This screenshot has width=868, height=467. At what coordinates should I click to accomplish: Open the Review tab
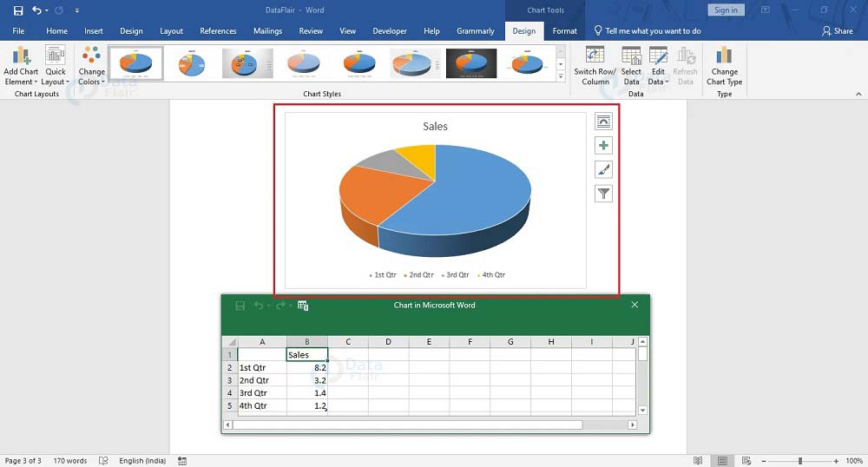point(311,31)
